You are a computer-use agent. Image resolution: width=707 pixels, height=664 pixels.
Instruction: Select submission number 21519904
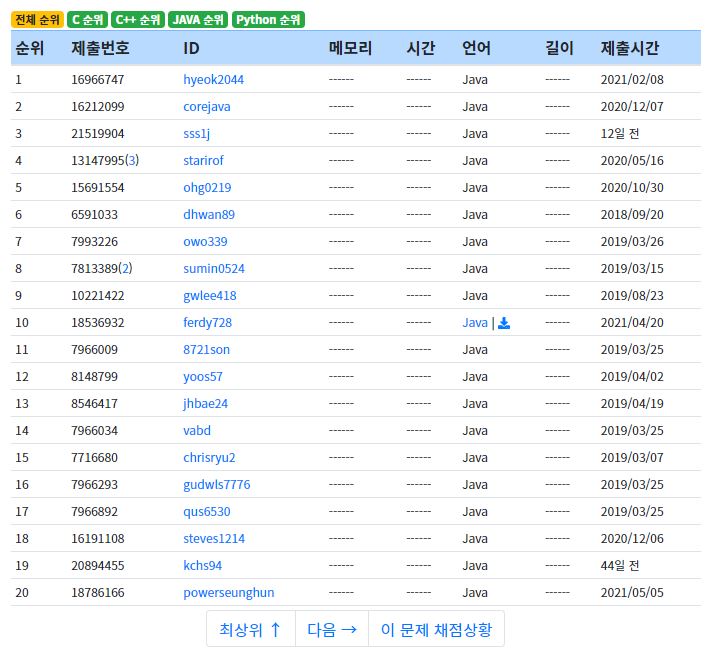pyautogui.click(x=97, y=134)
